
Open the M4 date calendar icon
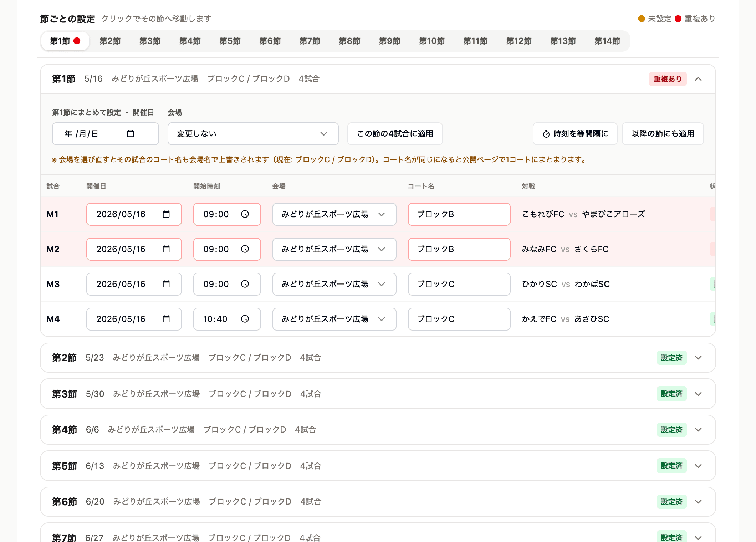pyautogui.click(x=166, y=319)
